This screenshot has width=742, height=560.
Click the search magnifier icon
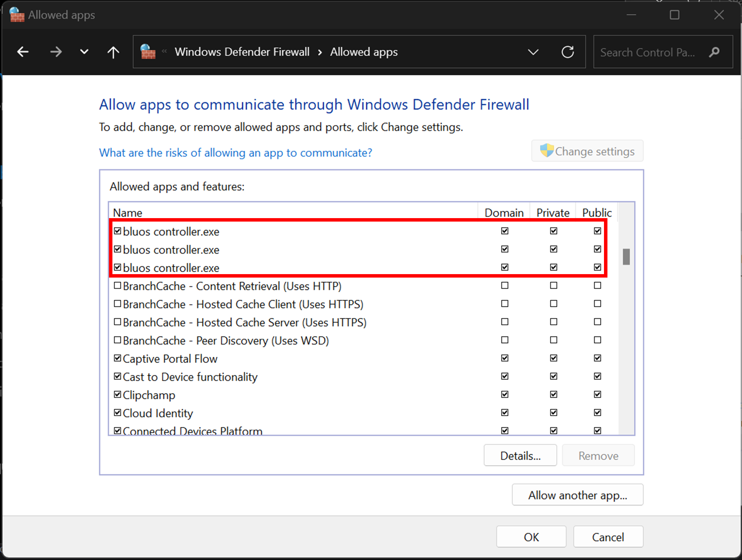715,52
